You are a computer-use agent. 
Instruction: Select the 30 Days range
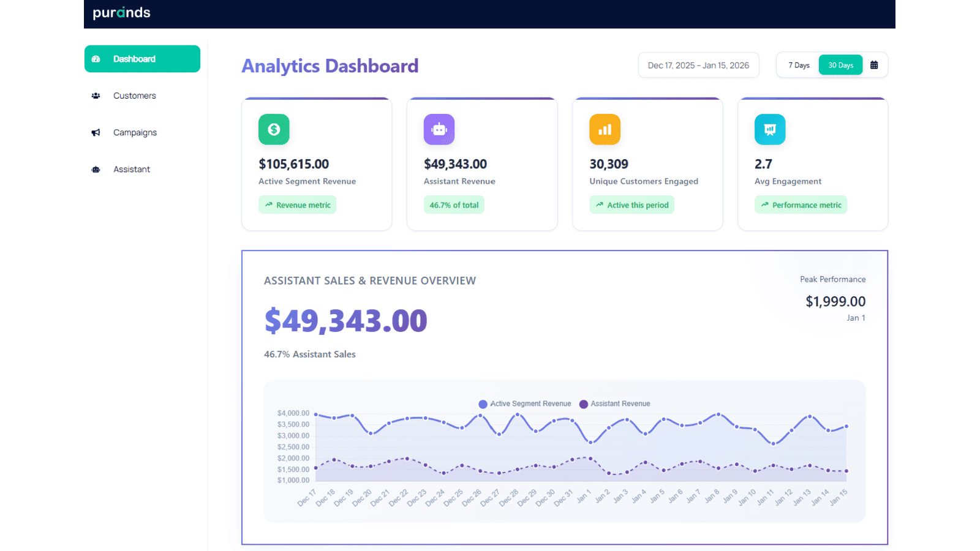point(840,65)
